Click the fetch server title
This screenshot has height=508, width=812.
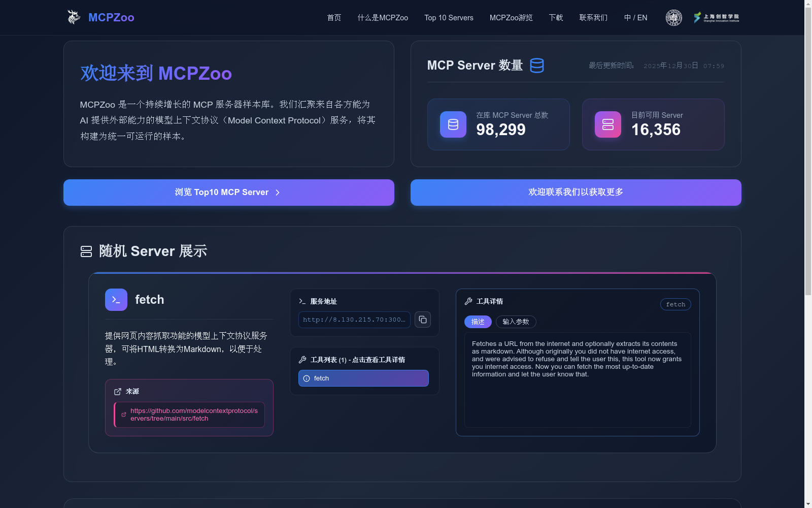[x=150, y=300]
